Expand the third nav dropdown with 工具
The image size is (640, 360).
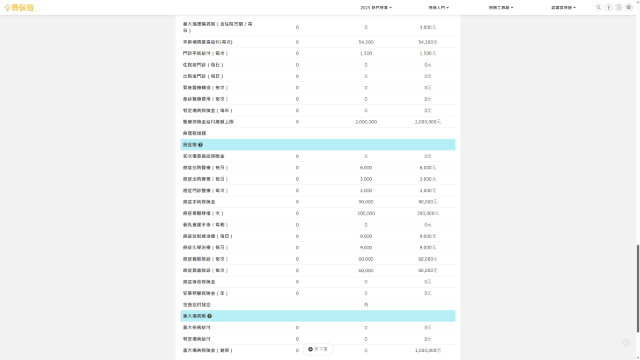tap(501, 7)
